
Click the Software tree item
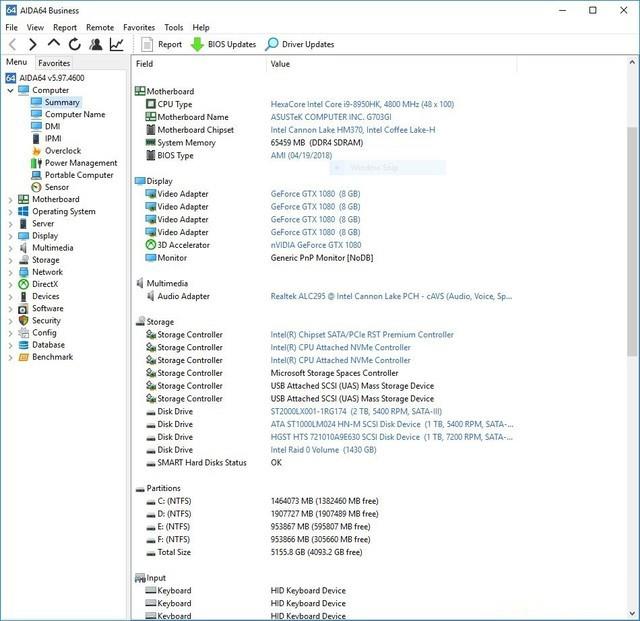(48, 308)
